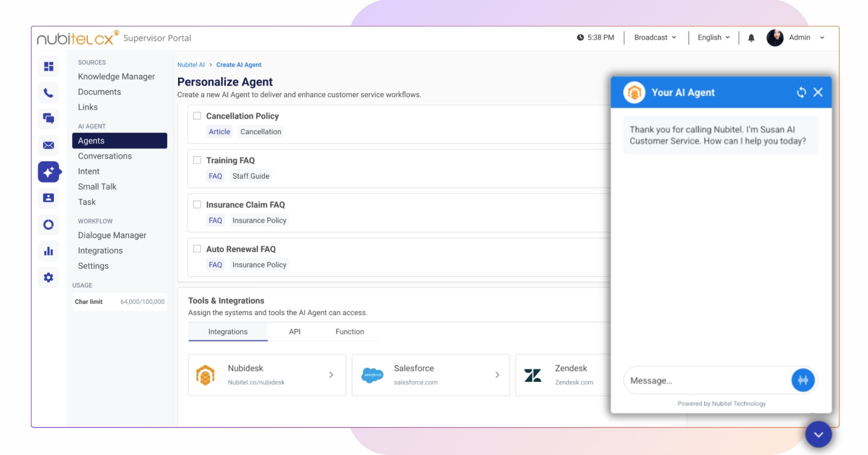Expand the English language dropdown
The image size is (868, 455).
pos(713,38)
